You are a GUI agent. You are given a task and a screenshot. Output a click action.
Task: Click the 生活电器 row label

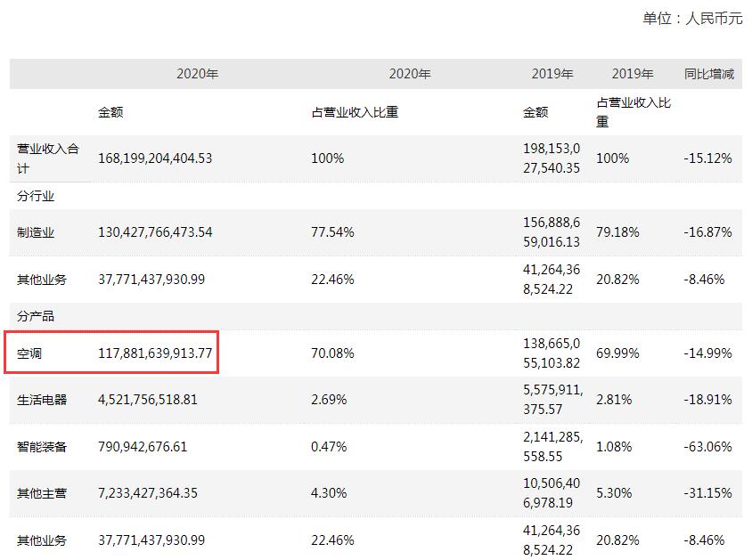click(x=42, y=400)
